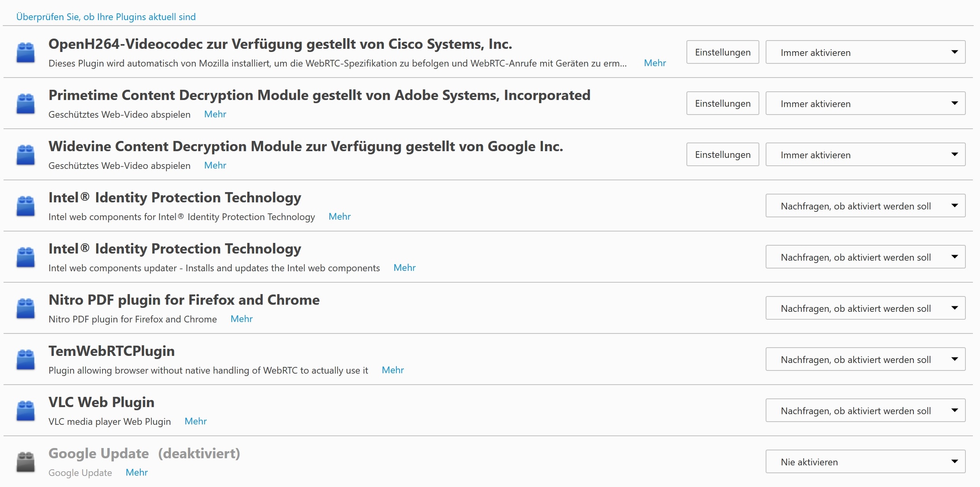Viewport: 980px width, 487px height.
Task: Click the Nitro PDF plugin icon
Action: tap(26, 308)
